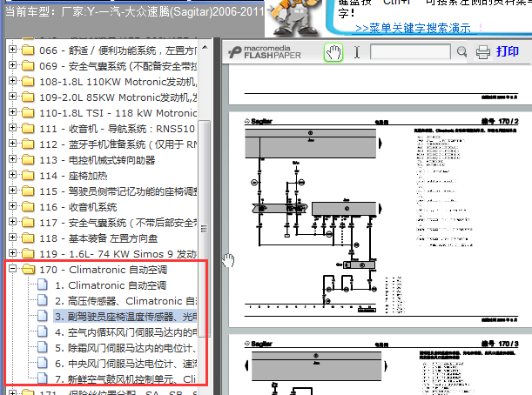This screenshot has height=395, width=532.
Task: Click the 108-1.8L 110KW folder icon
Action: pos(28,82)
